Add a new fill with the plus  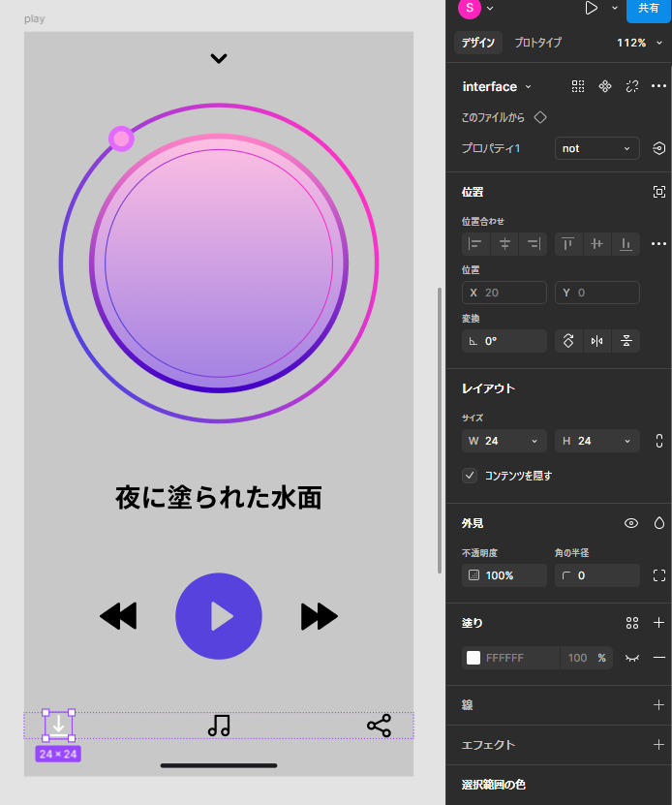tap(659, 623)
